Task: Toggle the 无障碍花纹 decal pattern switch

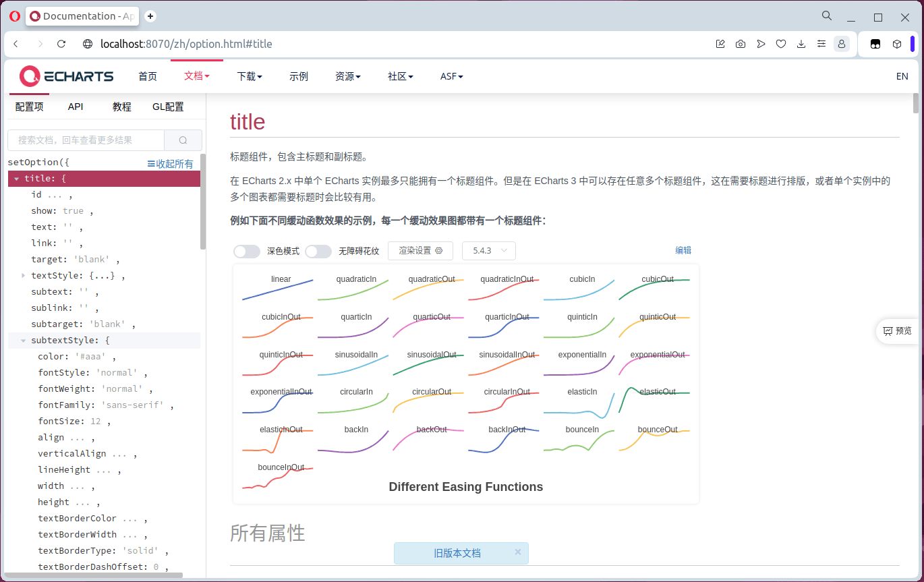Action: click(x=318, y=251)
